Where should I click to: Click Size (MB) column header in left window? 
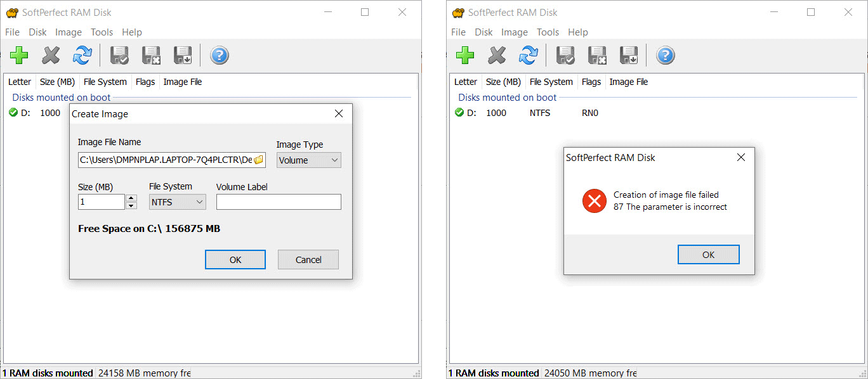tap(57, 82)
